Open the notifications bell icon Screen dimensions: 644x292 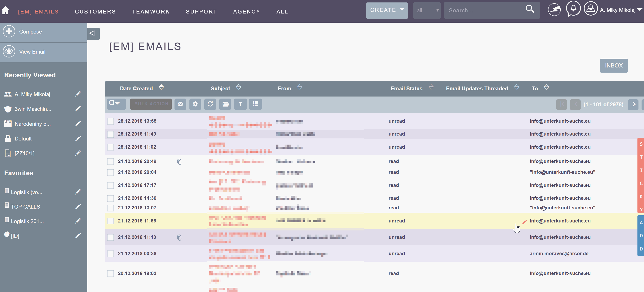tap(573, 9)
